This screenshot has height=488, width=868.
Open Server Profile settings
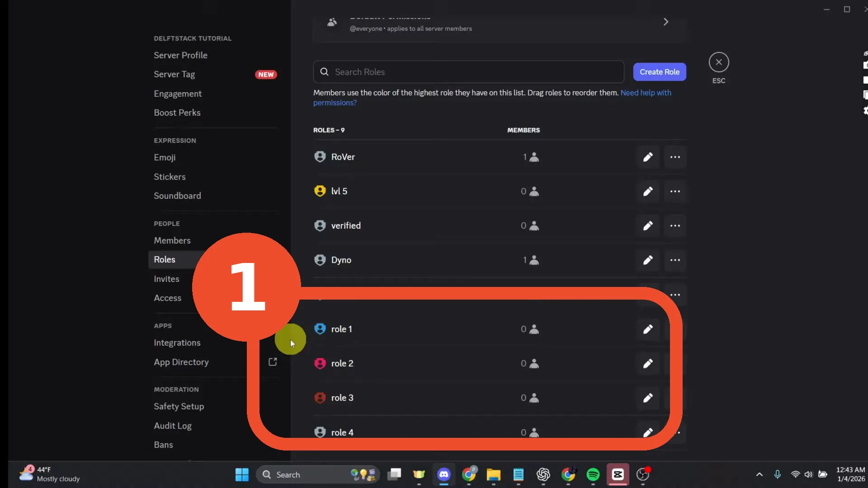(181, 55)
